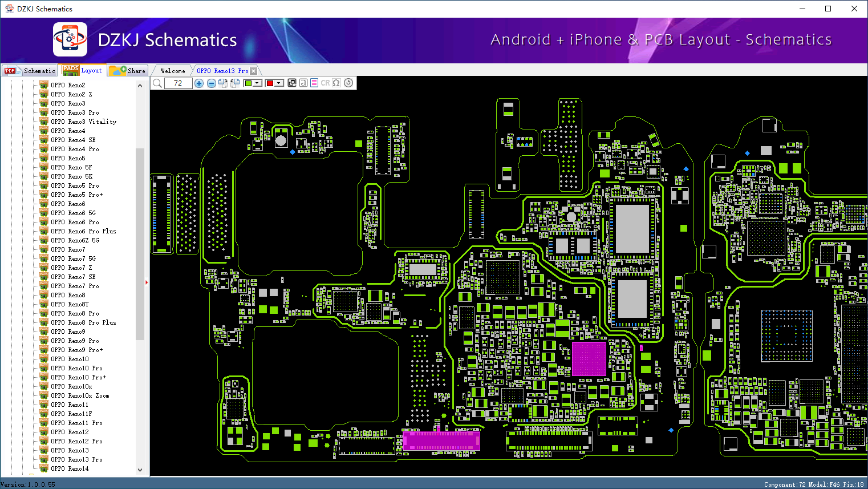The height and width of the screenshot is (489, 868).
Task: Click the overlapping-squares layer icon
Action: (x=292, y=83)
